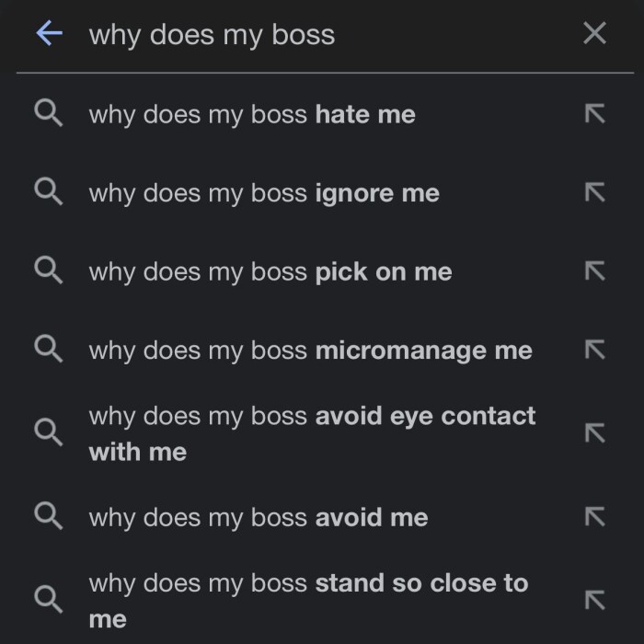Click the search field text 'why does my boss'

coord(212,35)
